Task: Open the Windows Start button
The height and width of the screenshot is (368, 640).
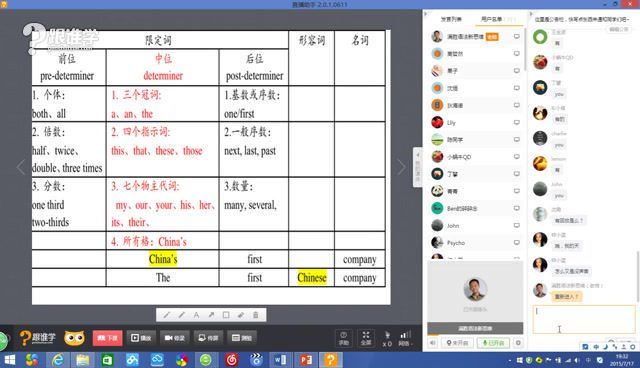Action: click(9, 360)
